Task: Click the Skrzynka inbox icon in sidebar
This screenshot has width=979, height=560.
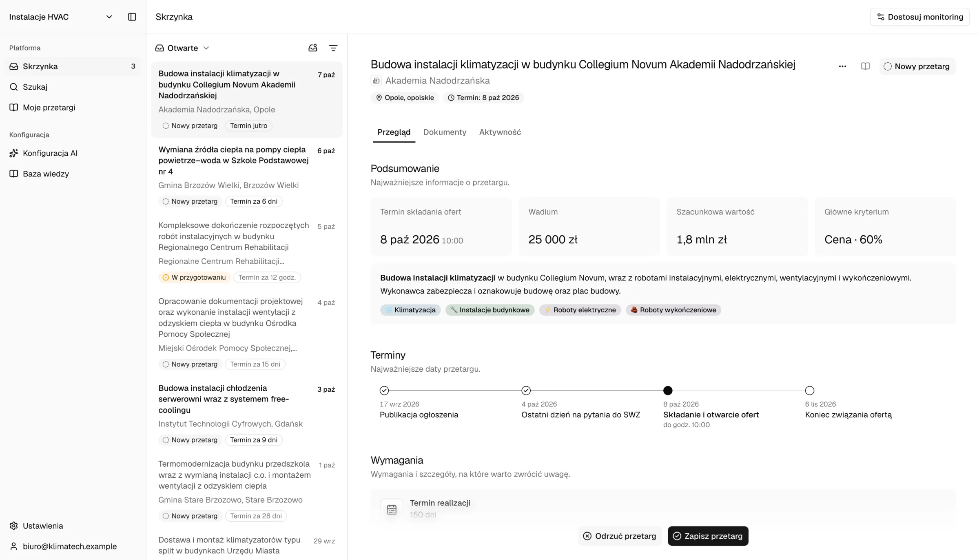Action: coord(14,66)
